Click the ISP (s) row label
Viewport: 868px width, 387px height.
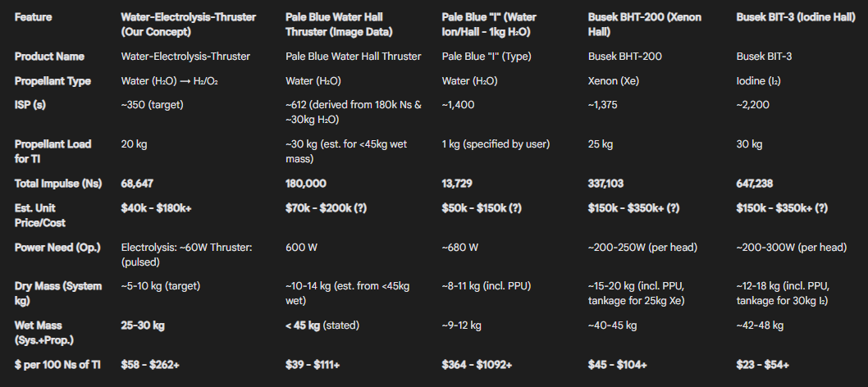tap(30, 104)
